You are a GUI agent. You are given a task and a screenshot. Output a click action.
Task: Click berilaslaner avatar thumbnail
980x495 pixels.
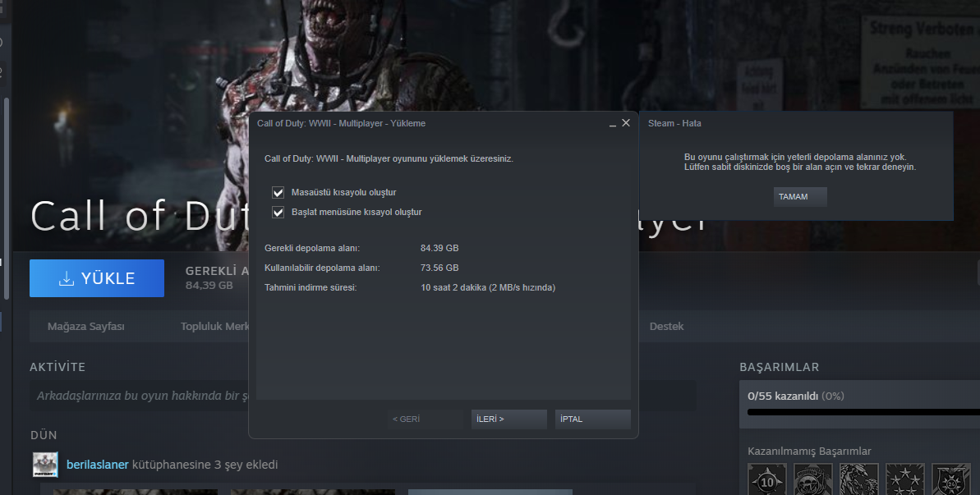(45, 465)
